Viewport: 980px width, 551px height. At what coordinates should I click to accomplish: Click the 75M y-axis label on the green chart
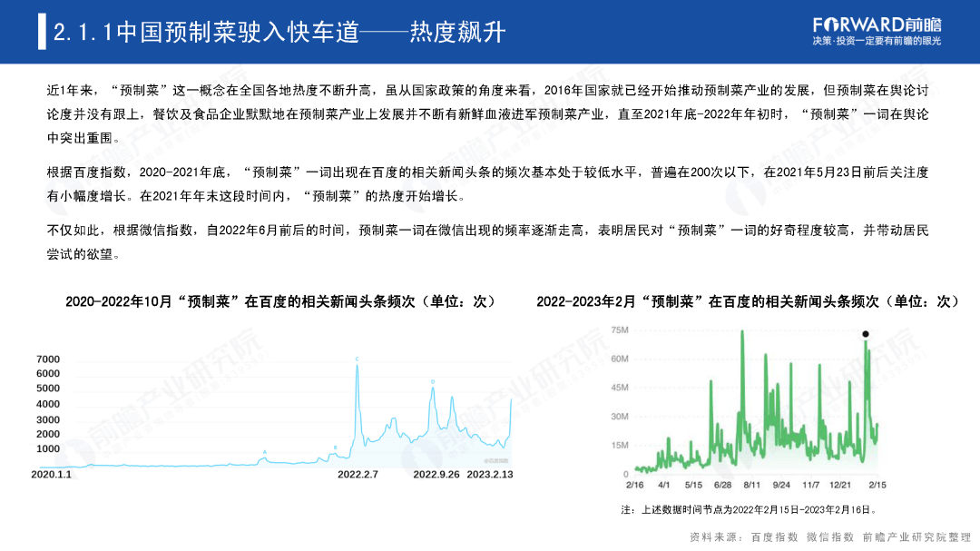[x=620, y=330]
